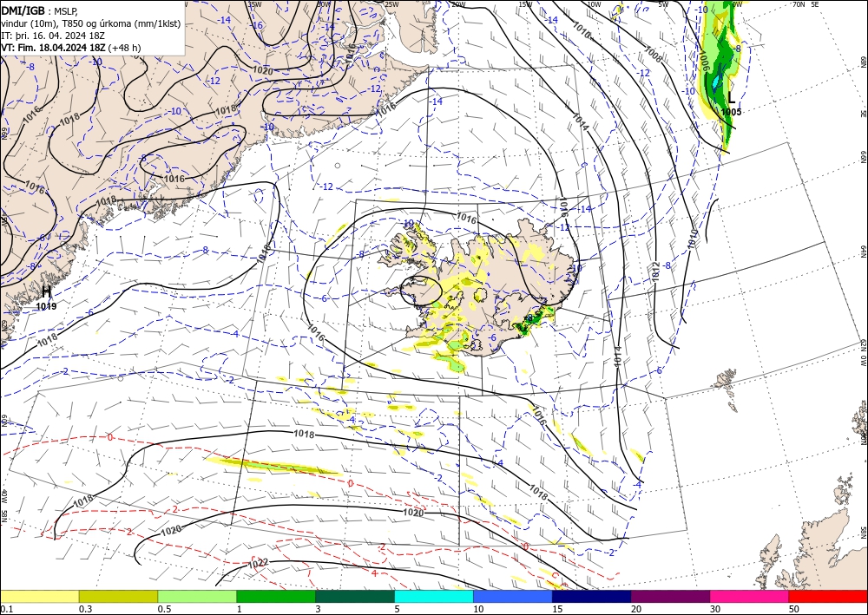The width and height of the screenshot is (868, 615).
Task: Click the legend value '50'
Action: [x=794, y=609]
